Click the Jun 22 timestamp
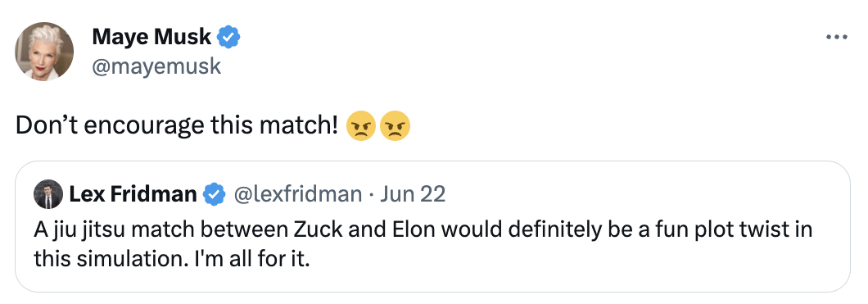Image resolution: width=868 pixels, height=304 pixels. pyautogui.click(x=413, y=194)
